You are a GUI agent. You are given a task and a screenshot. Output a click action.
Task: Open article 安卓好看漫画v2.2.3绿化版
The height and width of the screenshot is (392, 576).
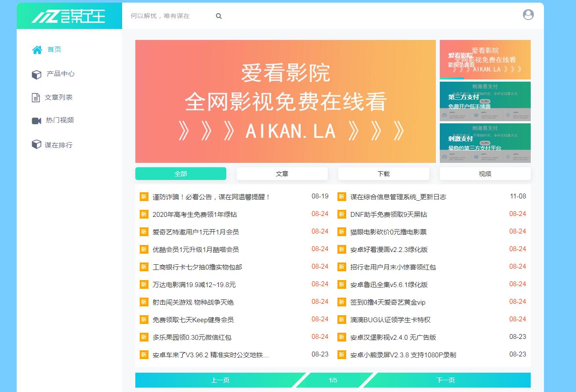pyautogui.click(x=389, y=250)
